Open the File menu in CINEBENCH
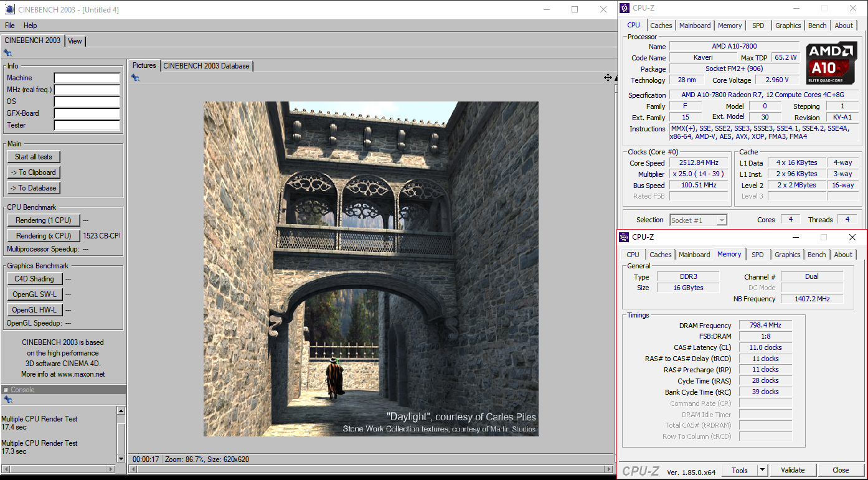This screenshot has height=480, width=868. pyautogui.click(x=10, y=26)
